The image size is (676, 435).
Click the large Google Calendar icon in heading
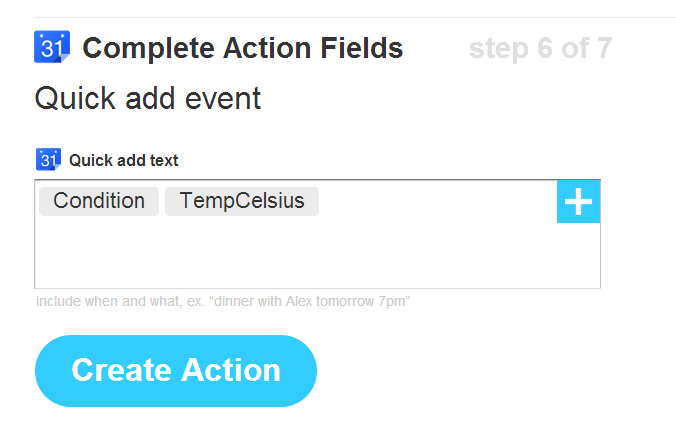click(x=51, y=47)
